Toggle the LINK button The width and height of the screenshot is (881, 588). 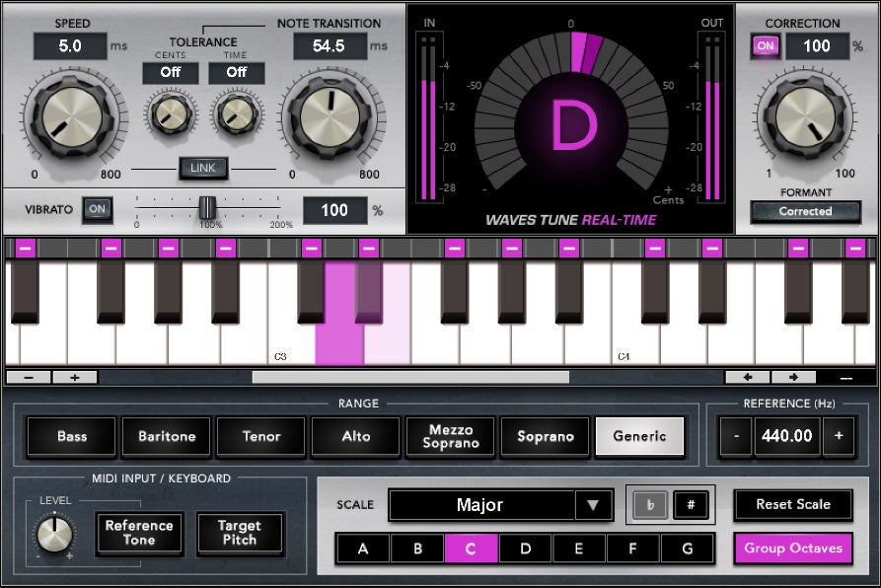[x=203, y=168]
